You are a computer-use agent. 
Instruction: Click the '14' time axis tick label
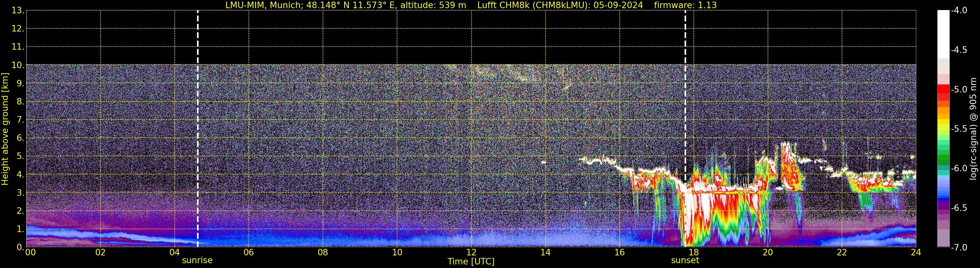545,252
